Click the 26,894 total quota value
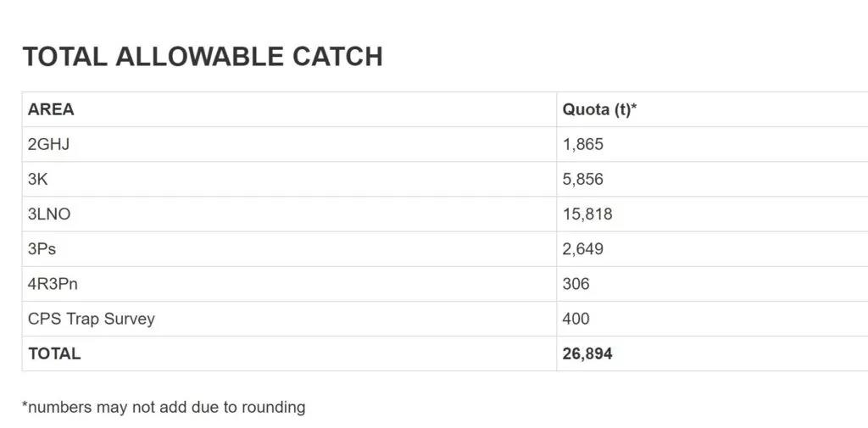This screenshot has height=428, width=868. pos(587,354)
